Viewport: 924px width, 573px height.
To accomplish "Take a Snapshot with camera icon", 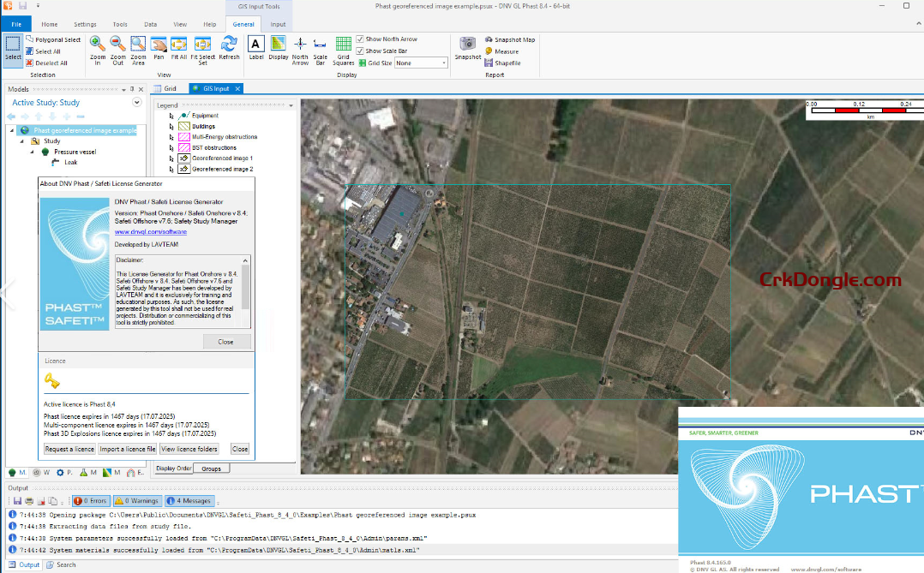I will point(468,48).
